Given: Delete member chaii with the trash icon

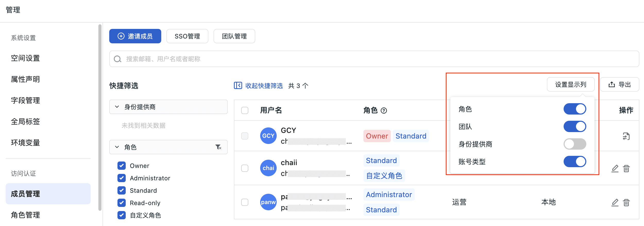Looking at the screenshot, I should (x=626, y=168).
